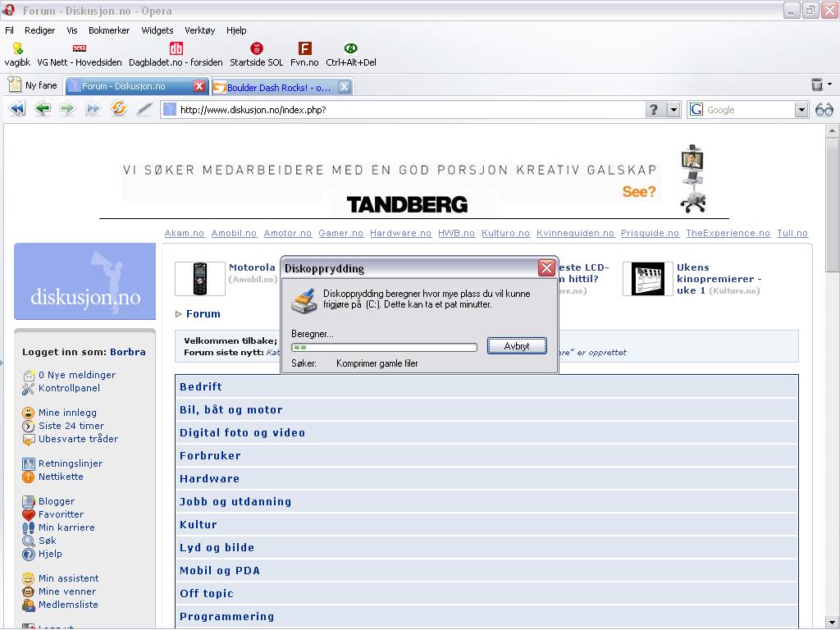Click the Favoritter heart icon
The width and height of the screenshot is (840, 630).
(x=29, y=515)
